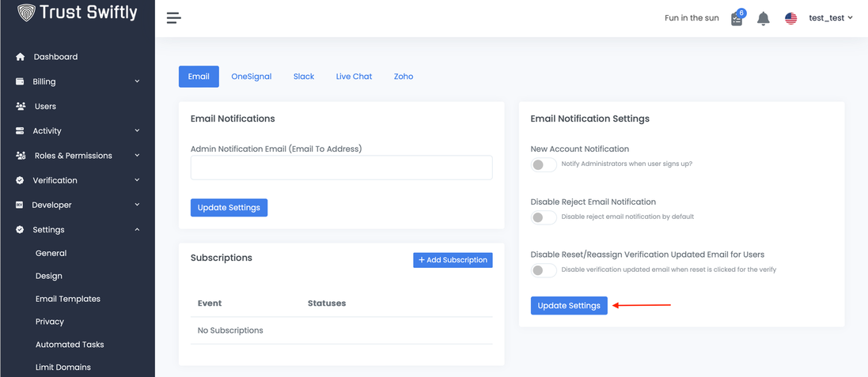
Task: Collapse the Settings sidebar section
Action: [77, 230]
